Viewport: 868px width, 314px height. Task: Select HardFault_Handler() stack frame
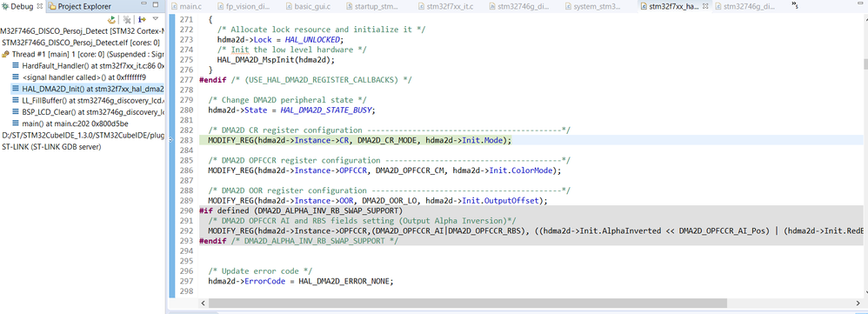[x=88, y=65]
